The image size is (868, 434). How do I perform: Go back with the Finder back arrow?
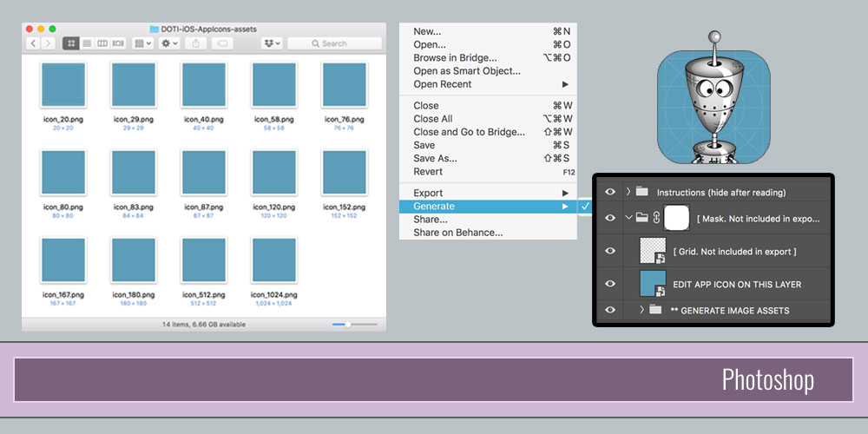pyautogui.click(x=34, y=43)
